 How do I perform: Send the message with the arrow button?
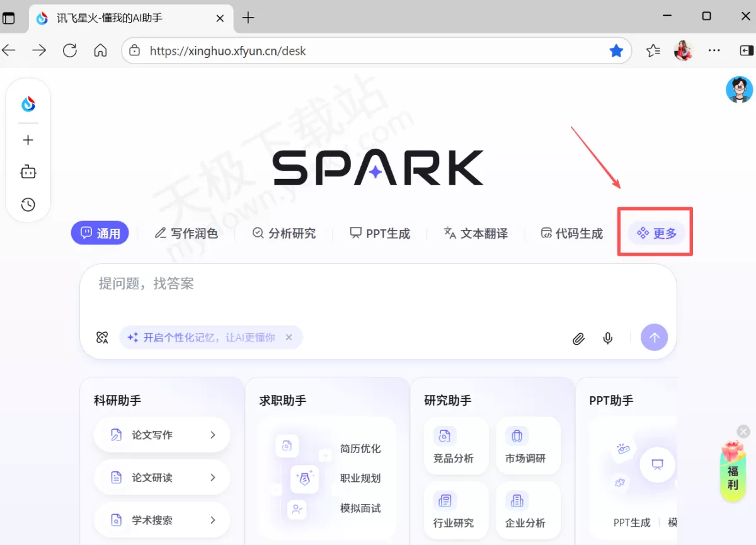tap(654, 337)
